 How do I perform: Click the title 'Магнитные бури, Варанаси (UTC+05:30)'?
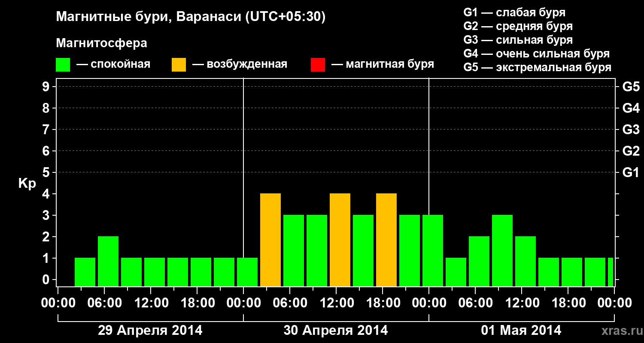pyautogui.click(x=191, y=17)
